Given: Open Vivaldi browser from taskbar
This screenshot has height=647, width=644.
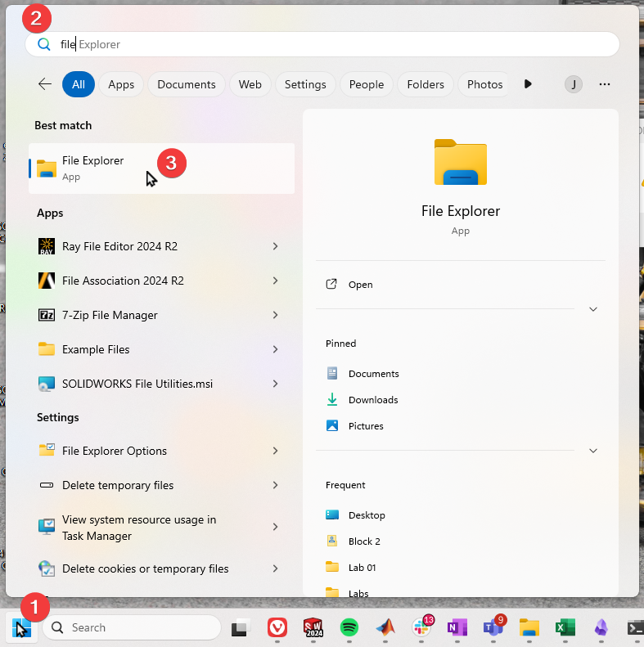Looking at the screenshot, I should [x=277, y=627].
